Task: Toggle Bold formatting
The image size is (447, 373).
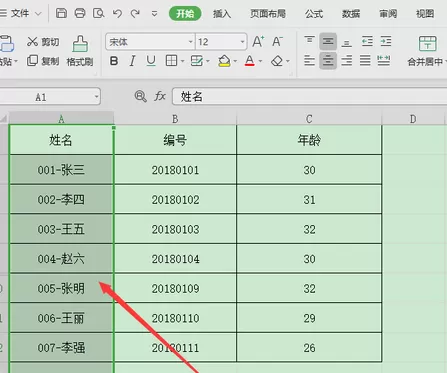Action: click(114, 61)
